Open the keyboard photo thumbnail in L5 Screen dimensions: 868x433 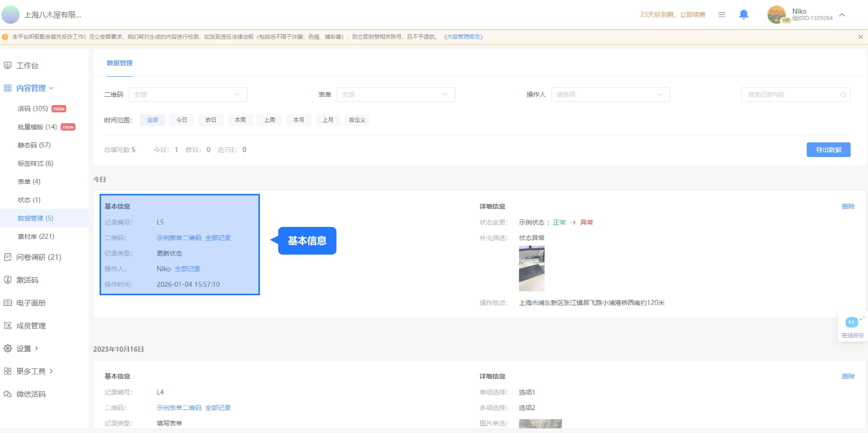tap(531, 268)
